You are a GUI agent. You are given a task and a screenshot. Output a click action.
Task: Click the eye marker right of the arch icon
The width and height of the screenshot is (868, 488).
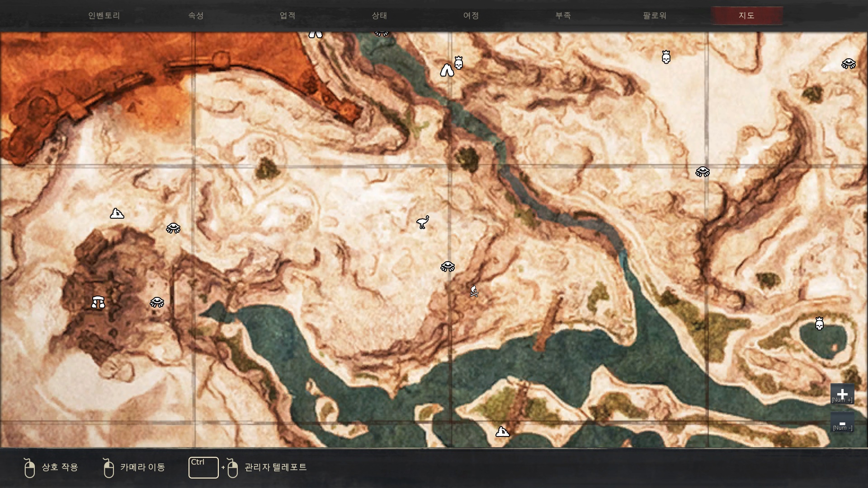[x=157, y=302]
